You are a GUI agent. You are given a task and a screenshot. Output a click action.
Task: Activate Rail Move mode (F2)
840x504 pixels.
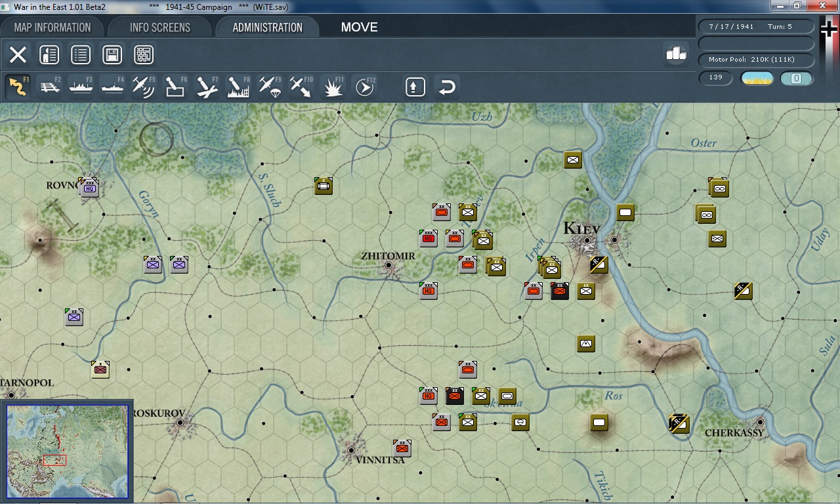coord(50,87)
